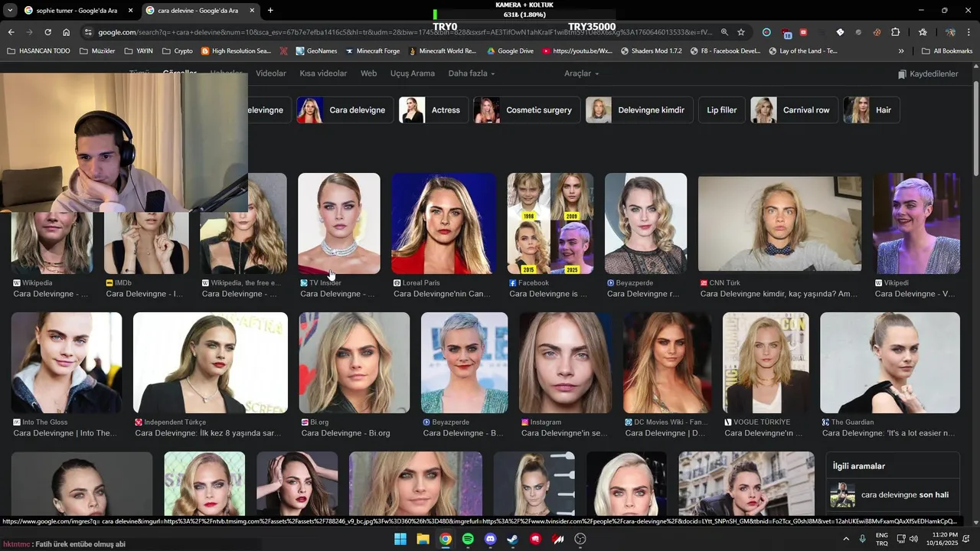The height and width of the screenshot is (551, 980).
Task: Open Lay of the Land bookmark
Action: [x=802, y=51]
